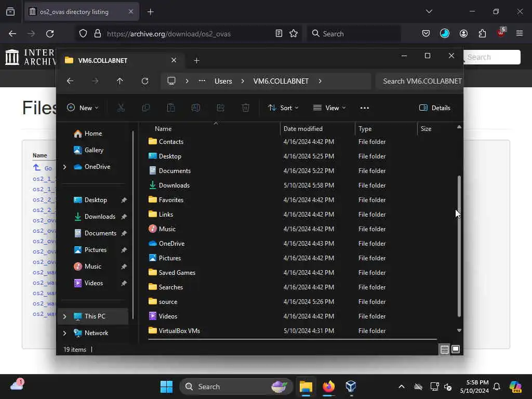This screenshot has width=532, height=399.
Task: Click the scrollbar down arrow
Action: (459, 330)
